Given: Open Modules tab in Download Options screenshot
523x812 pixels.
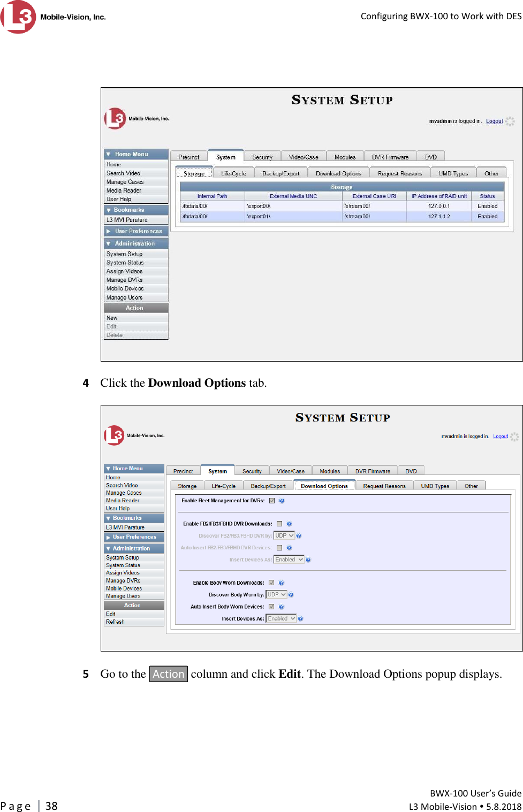Looking at the screenshot, I should tap(330, 471).
